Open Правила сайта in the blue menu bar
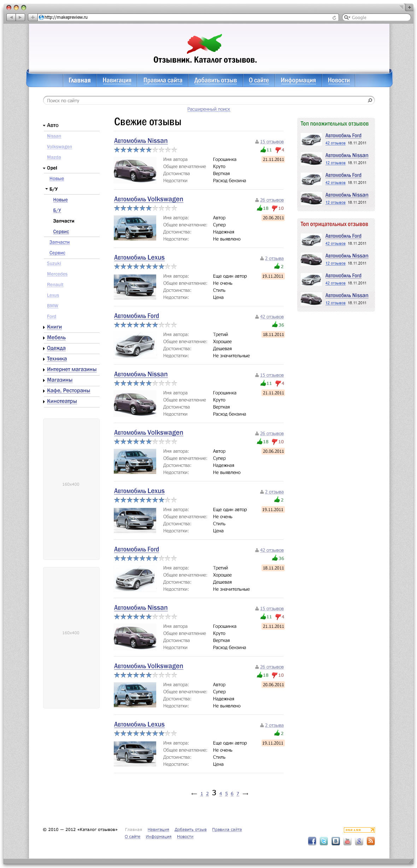Screen dimensions: 417x868 coord(163,80)
